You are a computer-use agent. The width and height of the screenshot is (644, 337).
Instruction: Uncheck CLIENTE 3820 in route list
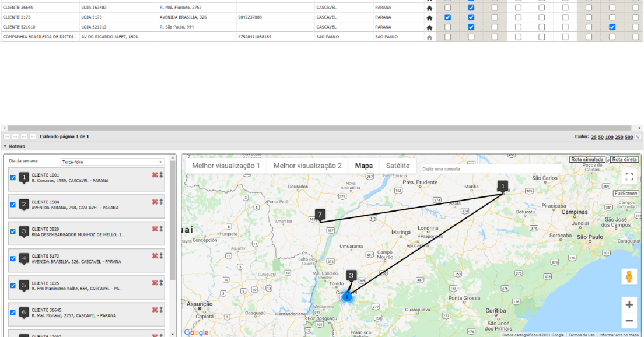point(13,231)
